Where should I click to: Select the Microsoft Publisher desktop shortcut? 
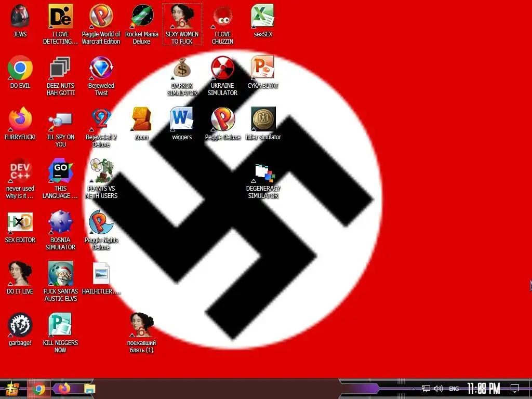60,325
